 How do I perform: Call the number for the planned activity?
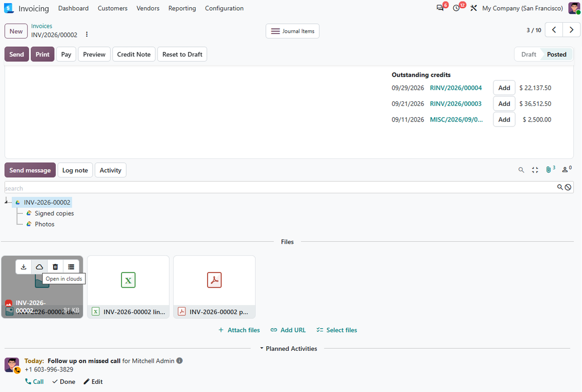(x=34, y=382)
